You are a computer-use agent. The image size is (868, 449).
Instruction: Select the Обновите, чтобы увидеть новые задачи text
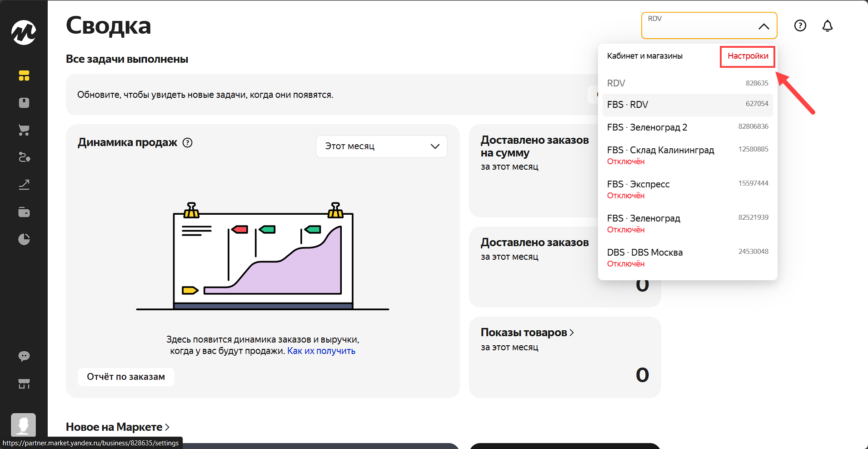point(205,95)
